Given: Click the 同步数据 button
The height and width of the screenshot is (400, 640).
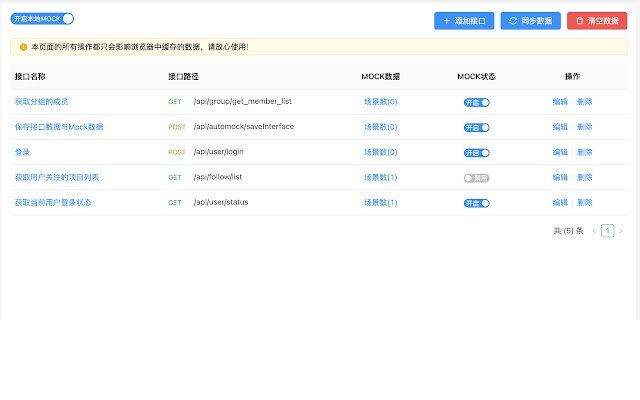Looking at the screenshot, I should pyautogui.click(x=531, y=21).
